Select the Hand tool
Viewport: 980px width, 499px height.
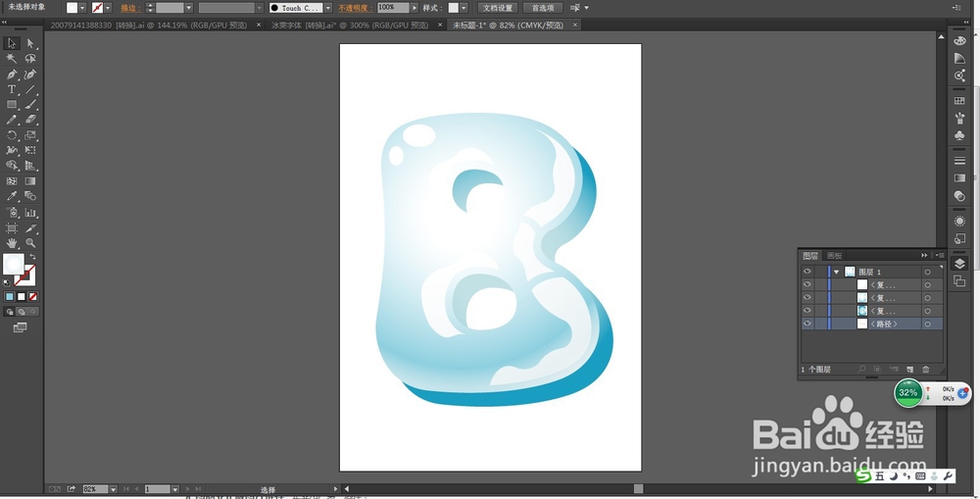point(12,243)
